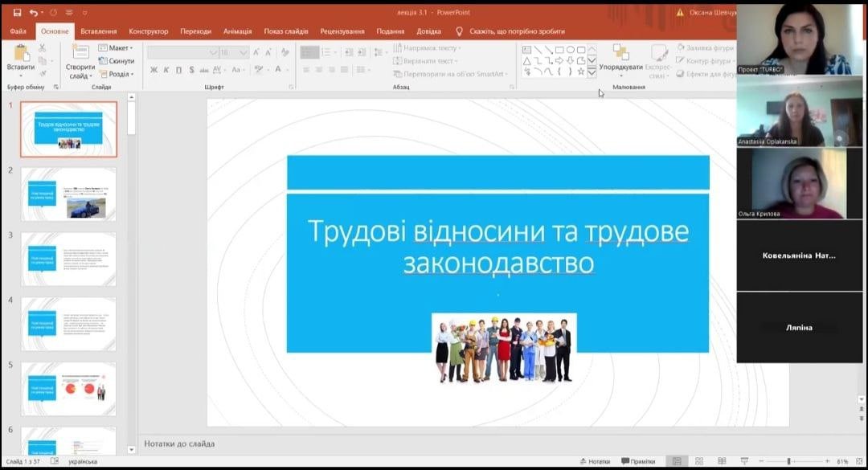Increase font size
The width and height of the screenshot is (868, 470).
coord(256,52)
